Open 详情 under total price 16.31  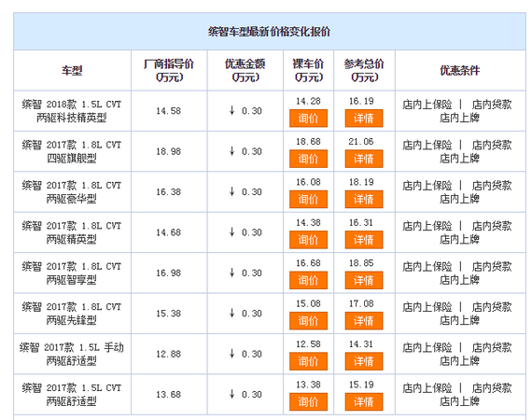pos(364,240)
